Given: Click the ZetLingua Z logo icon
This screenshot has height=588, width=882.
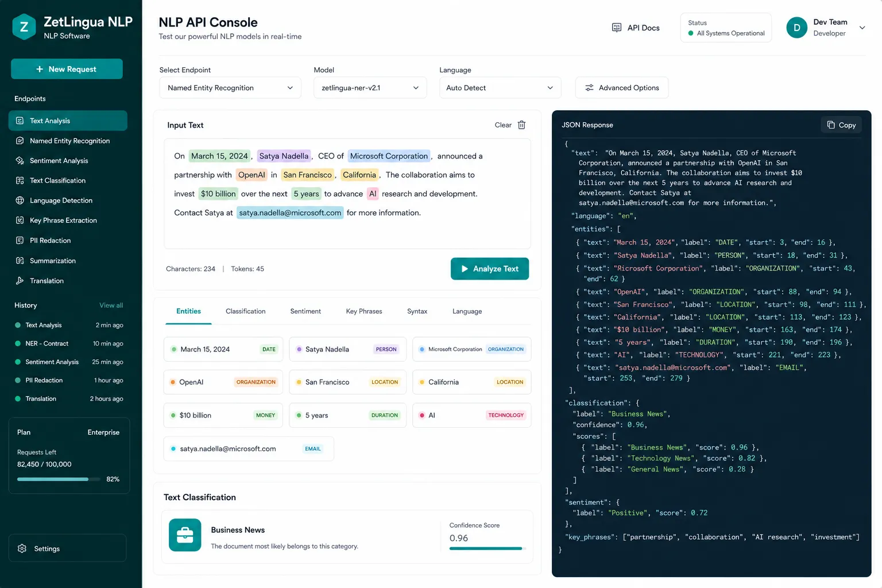Looking at the screenshot, I should point(24,27).
